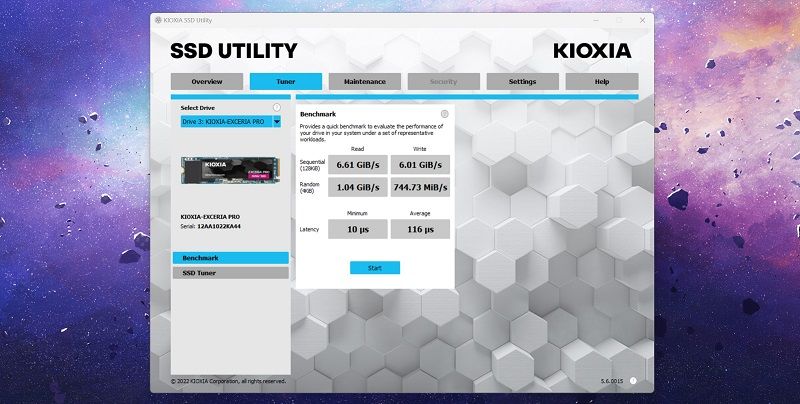Viewport: 800px width, 404px height.
Task: Click the info icon in Benchmark panel
Action: pos(444,114)
